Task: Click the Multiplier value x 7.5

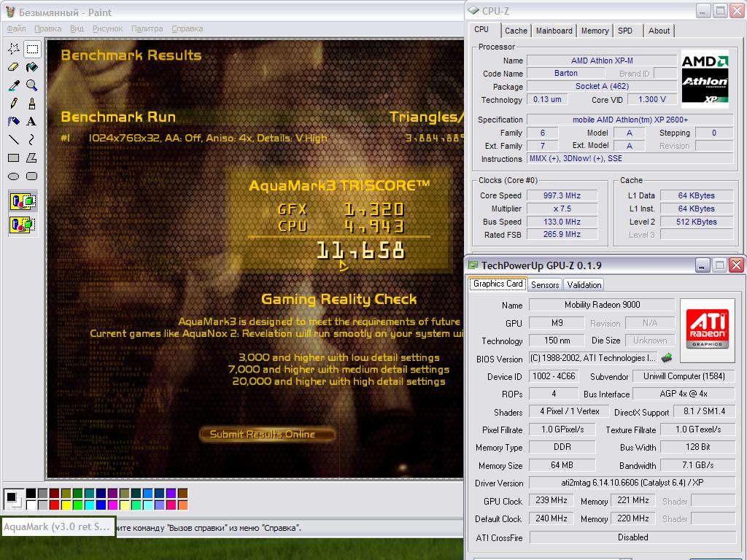Action: click(x=562, y=209)
